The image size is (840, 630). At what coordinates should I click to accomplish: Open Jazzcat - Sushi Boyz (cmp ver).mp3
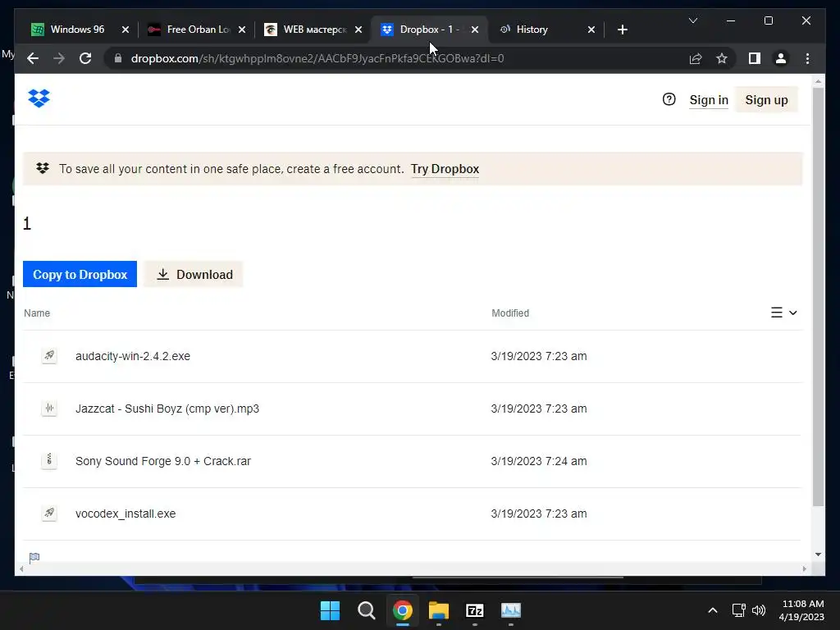(x=167, y=409)
